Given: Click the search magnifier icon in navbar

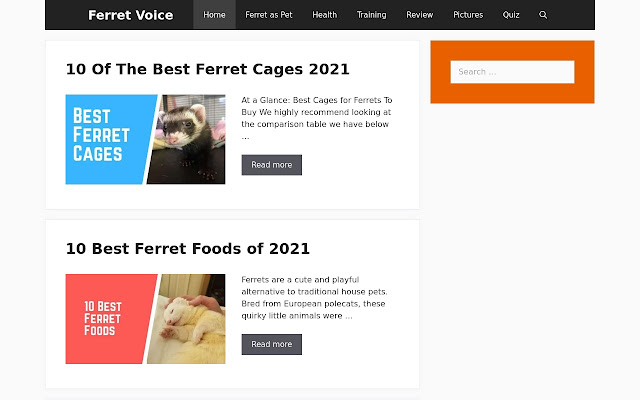Looking at the screenshot, I should [543, 15].
